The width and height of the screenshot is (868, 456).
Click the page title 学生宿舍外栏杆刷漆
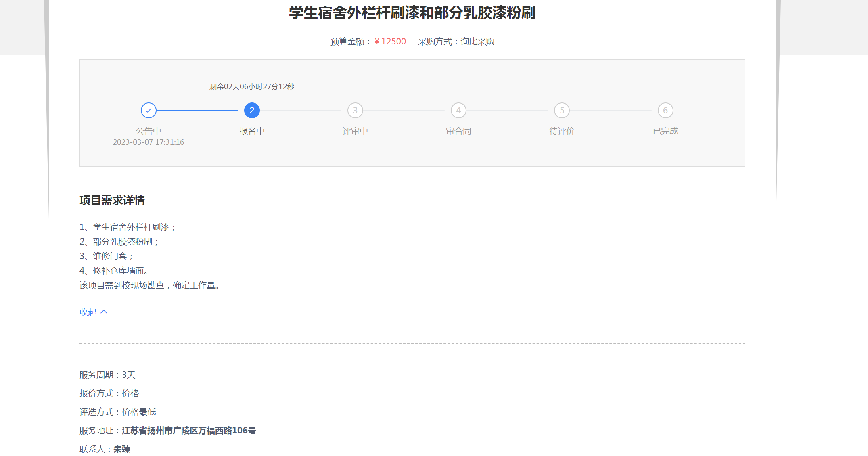point(412,13)
